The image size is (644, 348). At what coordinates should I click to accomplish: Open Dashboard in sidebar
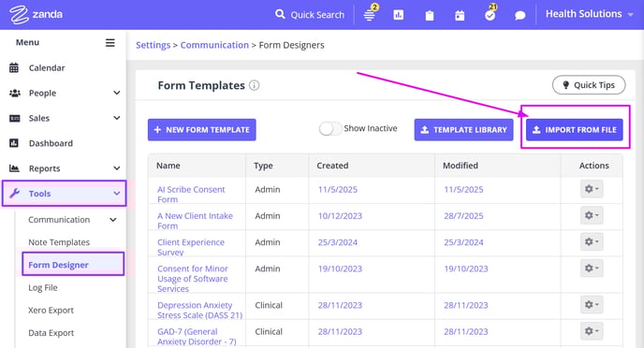point(51,143)
